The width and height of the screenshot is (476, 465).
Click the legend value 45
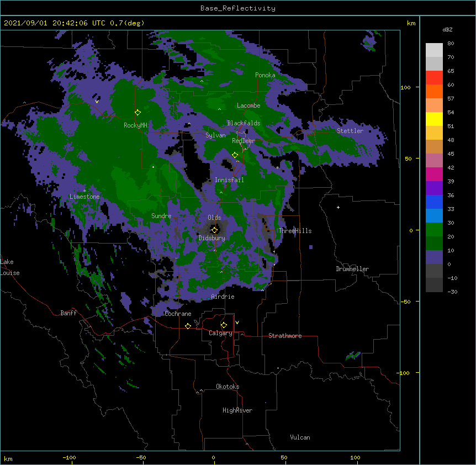tap(451, 154)
